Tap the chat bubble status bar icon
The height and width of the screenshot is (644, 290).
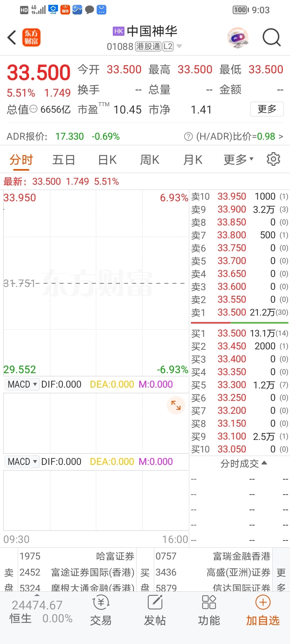(x=90, y=10)
